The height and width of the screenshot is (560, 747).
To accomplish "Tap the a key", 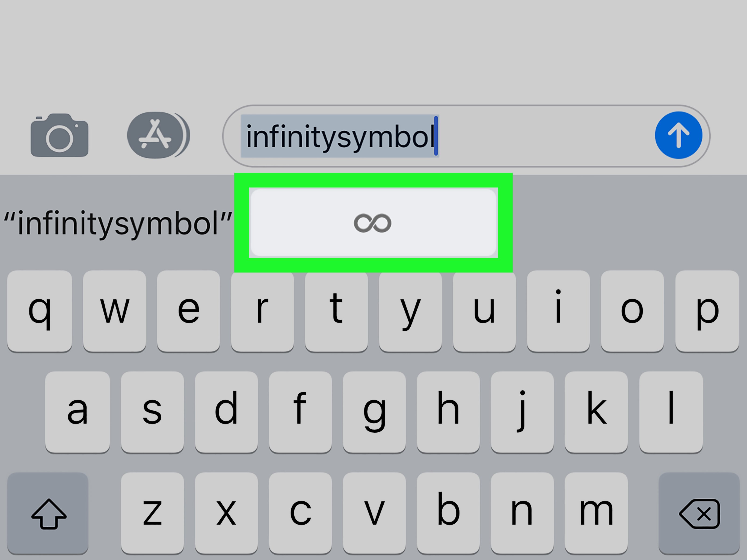I will pos(77,412).
